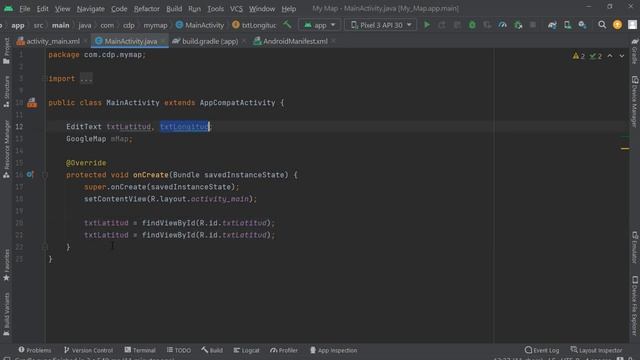The height and width of the screenshot is (360, 640).
Task: Open the Event Log panel
Action: click(542, 350)
